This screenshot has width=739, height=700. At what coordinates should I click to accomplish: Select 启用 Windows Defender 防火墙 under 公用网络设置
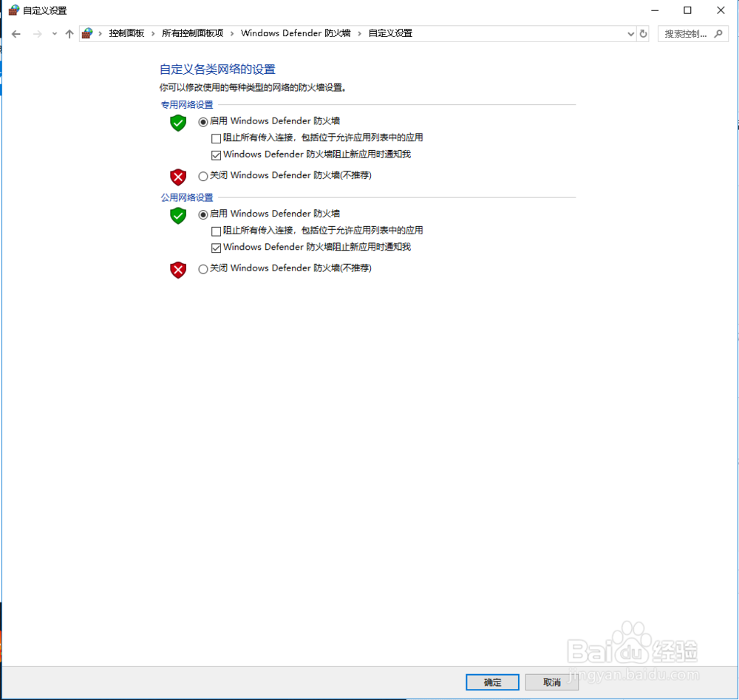pos(203,215)
